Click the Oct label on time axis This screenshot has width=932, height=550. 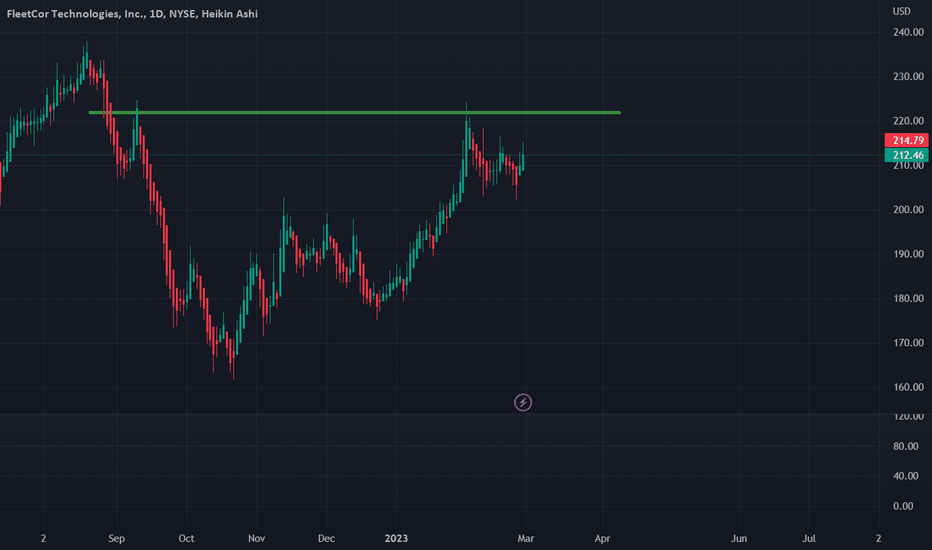click(x=186, y=538)
